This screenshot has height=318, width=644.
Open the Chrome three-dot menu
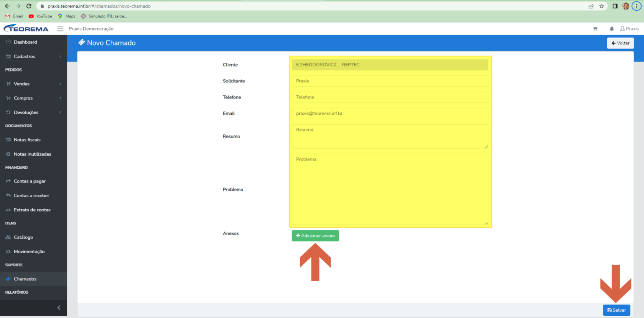(636, 6)
